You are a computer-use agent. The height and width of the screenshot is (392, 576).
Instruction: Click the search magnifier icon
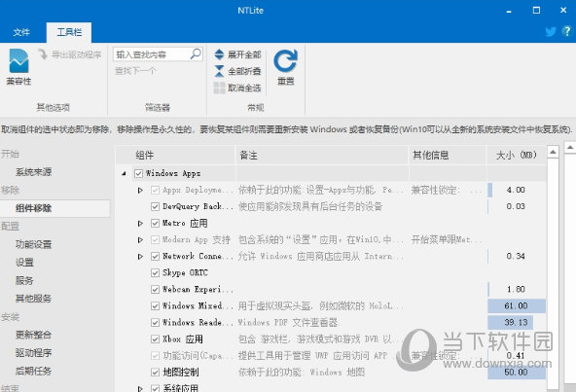point(196,54)
